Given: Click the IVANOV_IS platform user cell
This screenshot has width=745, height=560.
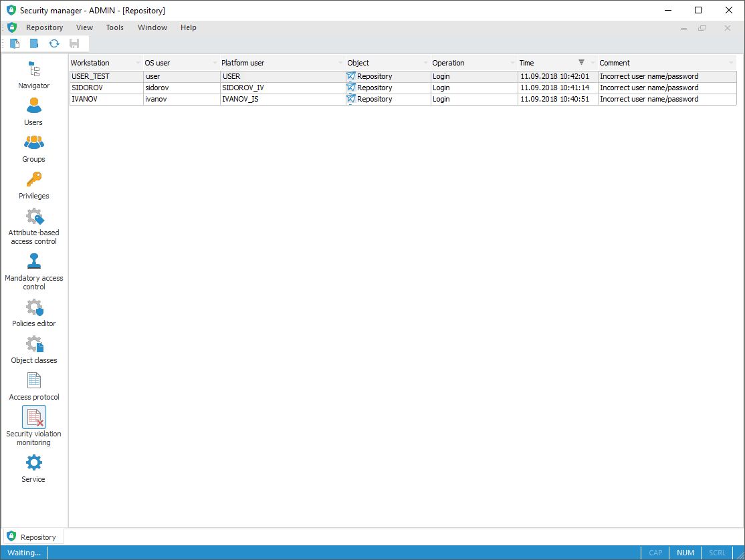Looking at the screenshot, I should [x=283, y=99].
